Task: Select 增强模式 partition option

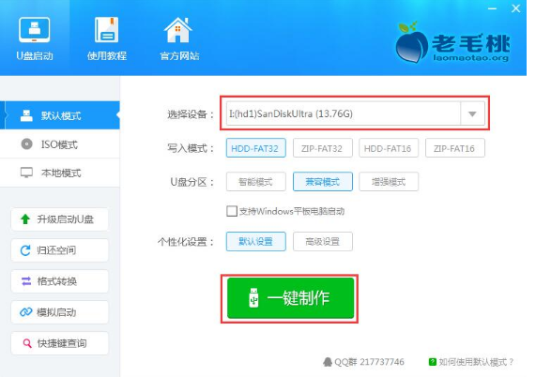Action: pos(389,182)
